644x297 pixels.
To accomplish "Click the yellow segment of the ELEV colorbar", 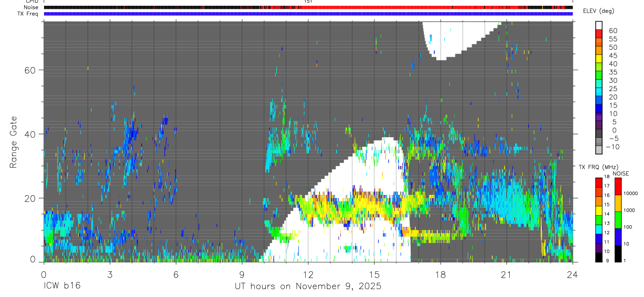I will [x=599, y=59].
